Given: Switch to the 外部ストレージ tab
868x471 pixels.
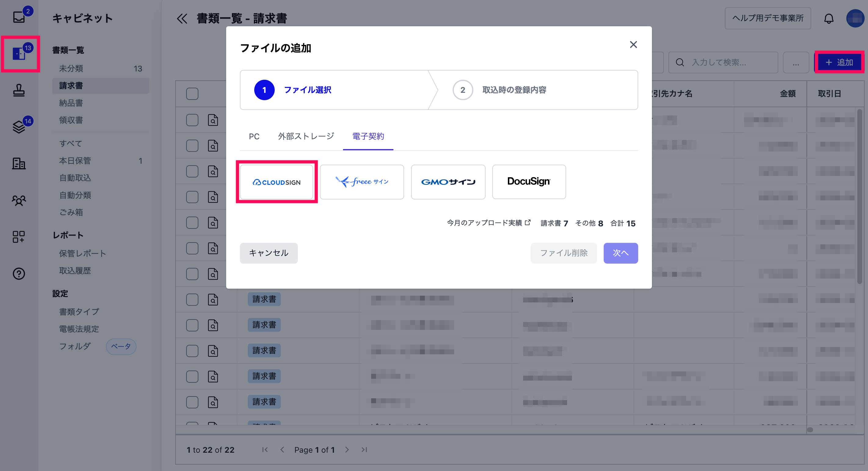Looking at the screenshot, I should [x=306, y=136].
